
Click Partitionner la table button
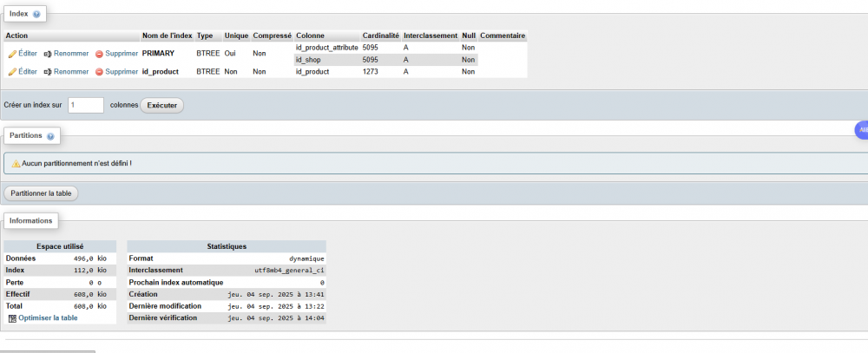[x=42, y=193]
